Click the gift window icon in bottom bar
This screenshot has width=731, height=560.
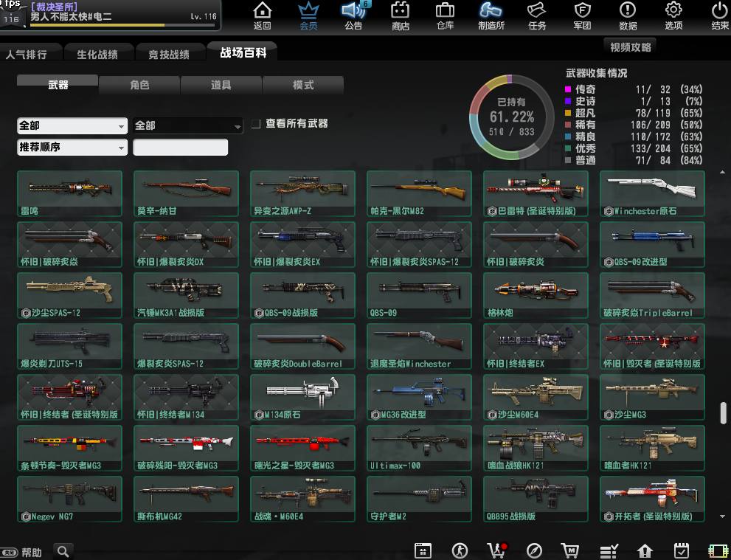423,550
